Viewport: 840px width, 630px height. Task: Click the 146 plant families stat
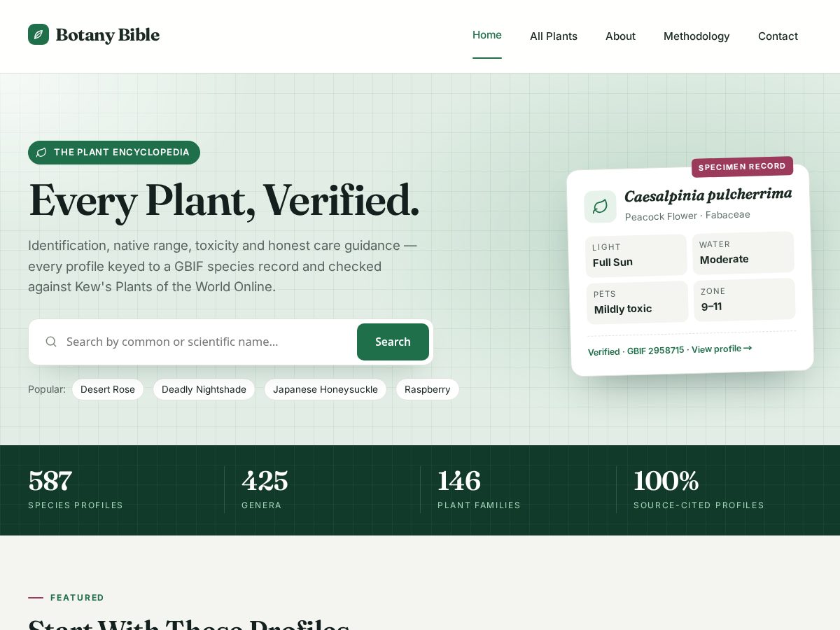479,489
